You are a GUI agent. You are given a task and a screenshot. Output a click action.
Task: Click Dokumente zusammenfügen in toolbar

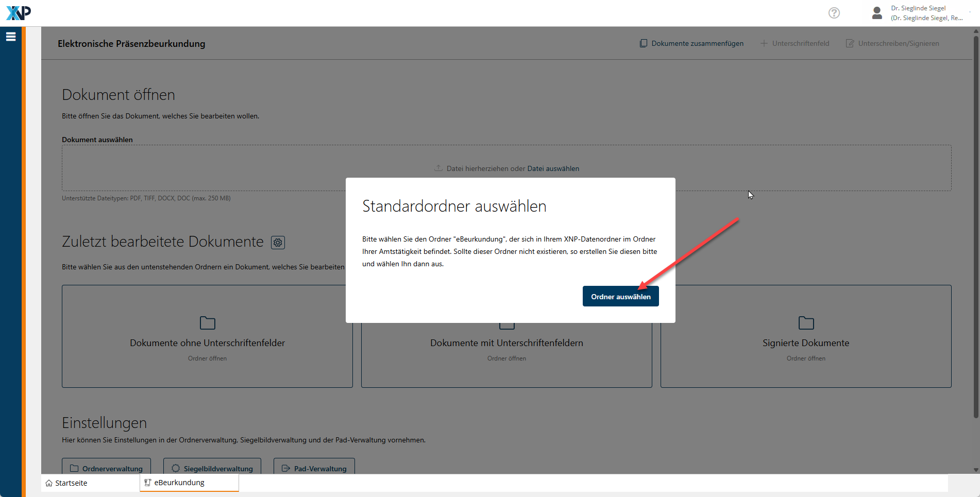coord(691,44)
